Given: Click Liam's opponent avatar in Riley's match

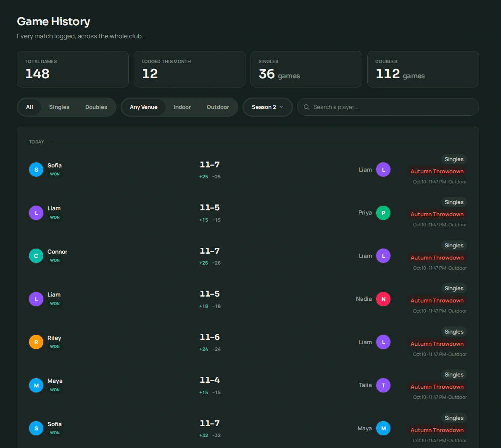Looking at the screenshot, I should pyautogui.click(x=383, y=342).
